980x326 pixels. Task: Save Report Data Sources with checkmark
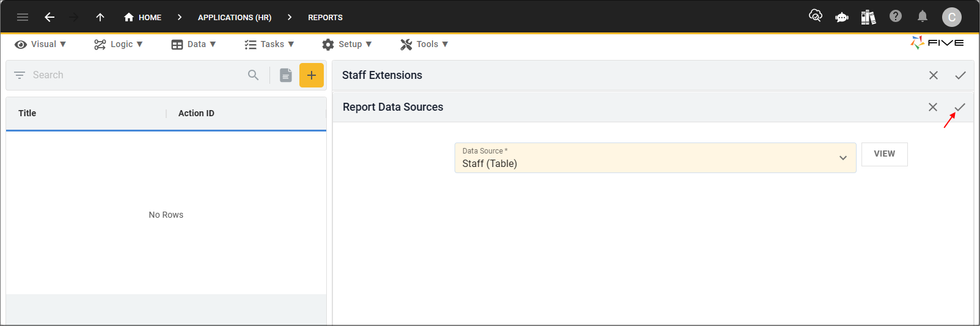point(960,107)
